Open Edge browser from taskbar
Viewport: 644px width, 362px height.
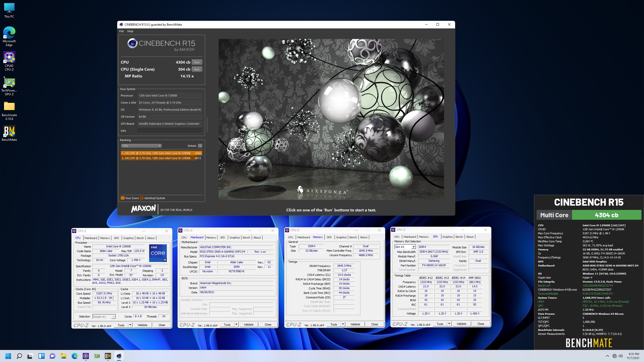click(x=74, y=356)
